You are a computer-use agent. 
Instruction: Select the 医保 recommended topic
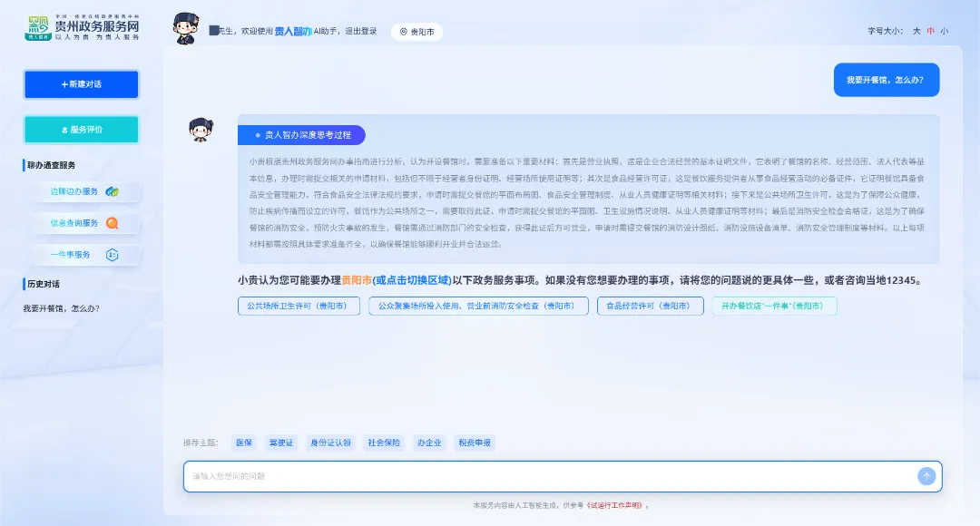(x=244, y=443)
